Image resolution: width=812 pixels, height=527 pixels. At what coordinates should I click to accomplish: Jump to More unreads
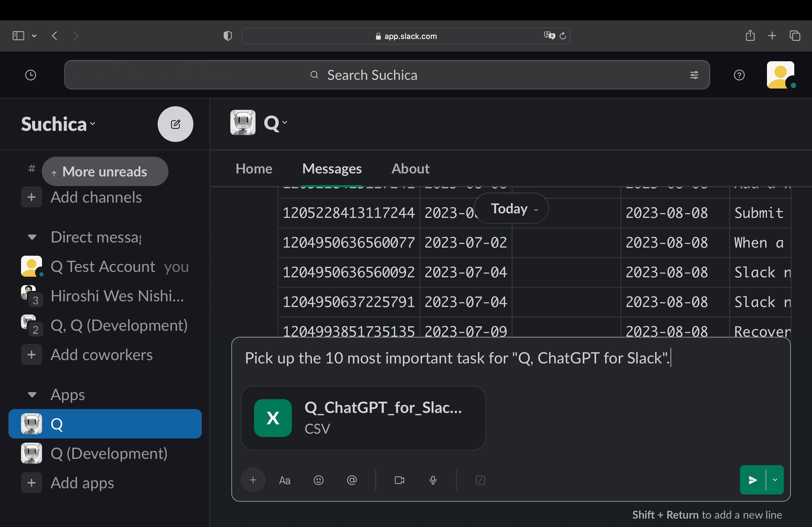tap(105, 171)
